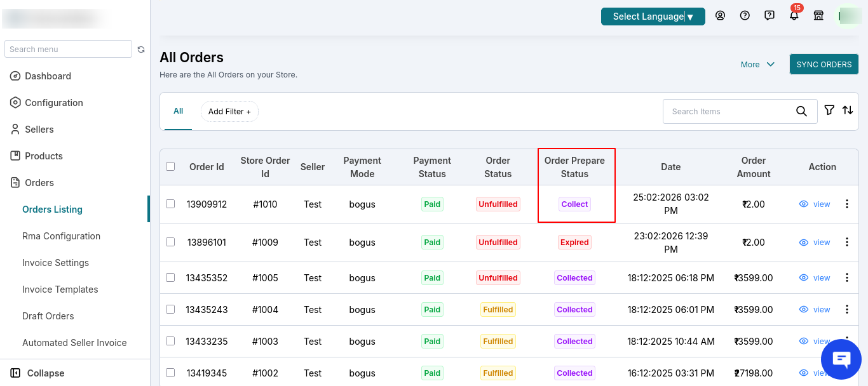This screenshot has width=868, height=386.
Task: Click the Dashboard gauge icon in sidebar
Action: [x=15, y=76]
